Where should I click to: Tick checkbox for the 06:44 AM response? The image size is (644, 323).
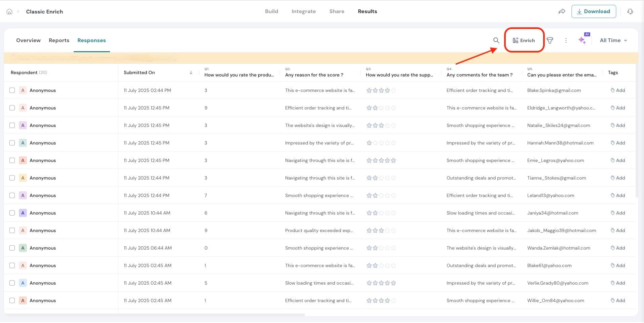click(x=12, y=248)
